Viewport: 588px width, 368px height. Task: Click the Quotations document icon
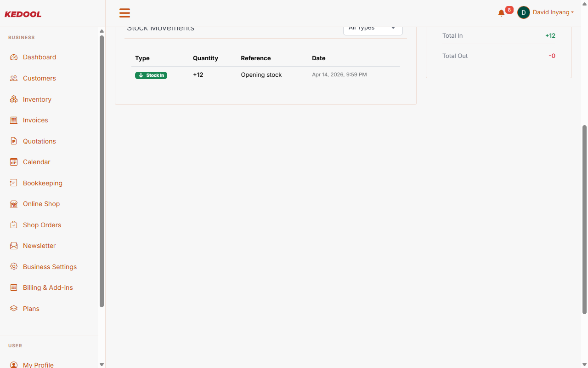click(14, 141)
